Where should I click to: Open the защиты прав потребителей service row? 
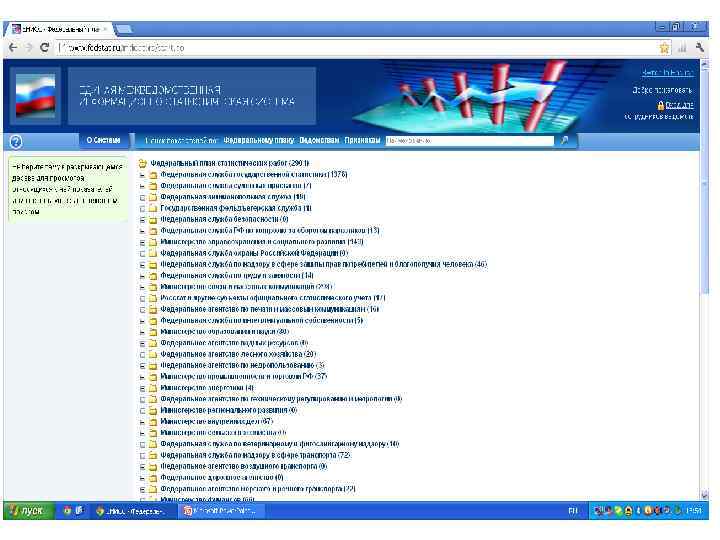(x=324, y=264)
